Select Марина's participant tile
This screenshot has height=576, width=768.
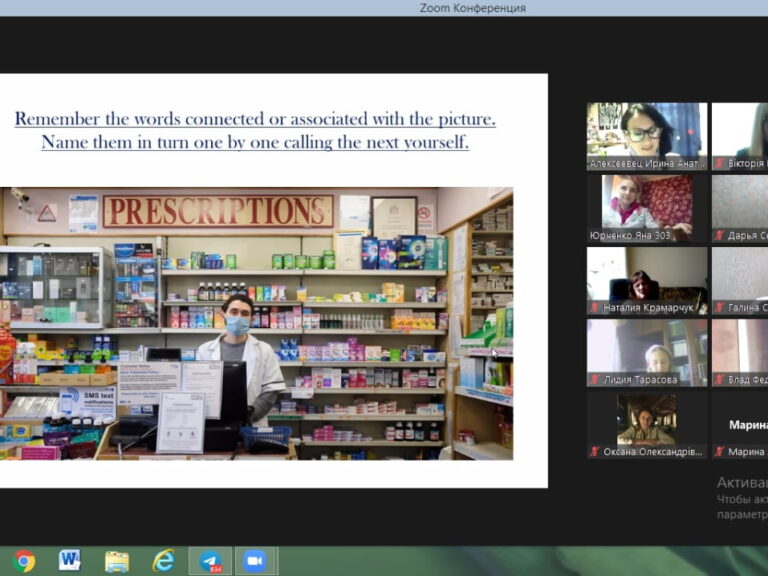[x=740, y=425]
